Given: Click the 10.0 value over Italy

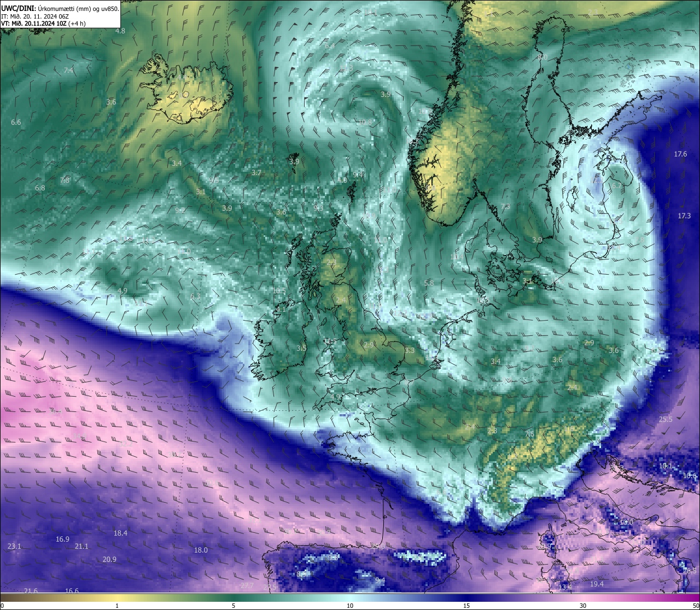Looking at the screenshot, I should point(626,522).
